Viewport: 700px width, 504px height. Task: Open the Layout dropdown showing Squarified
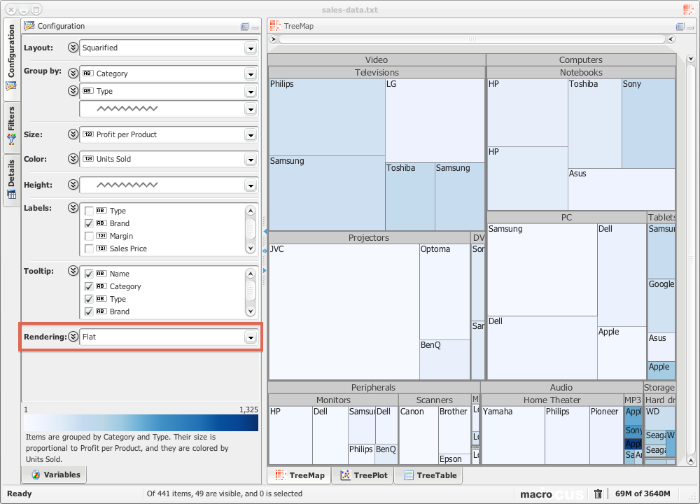(x=167, y=48)
